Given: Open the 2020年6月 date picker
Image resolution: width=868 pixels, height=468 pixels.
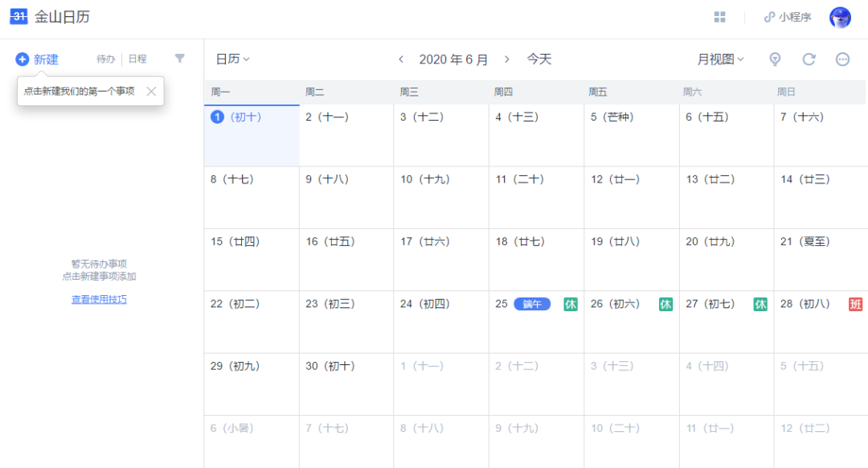Looking at the screenshot, I should [x=453, y=60].
